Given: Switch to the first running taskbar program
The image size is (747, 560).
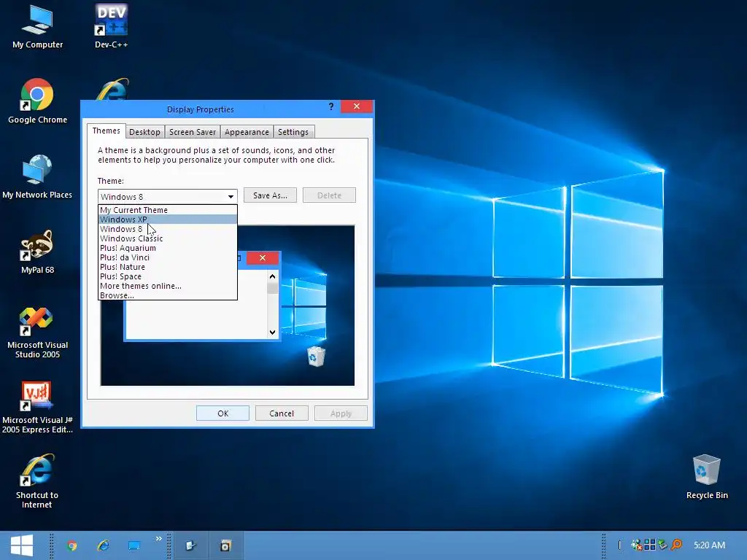Looking at the screenshot, I should (x=190, y=545).
